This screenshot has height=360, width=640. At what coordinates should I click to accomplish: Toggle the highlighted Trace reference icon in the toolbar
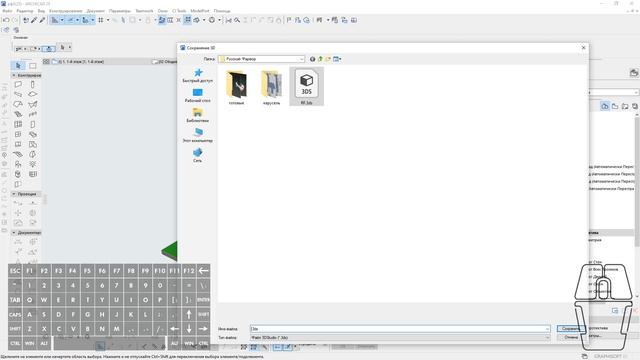click(x=162, y=20)
